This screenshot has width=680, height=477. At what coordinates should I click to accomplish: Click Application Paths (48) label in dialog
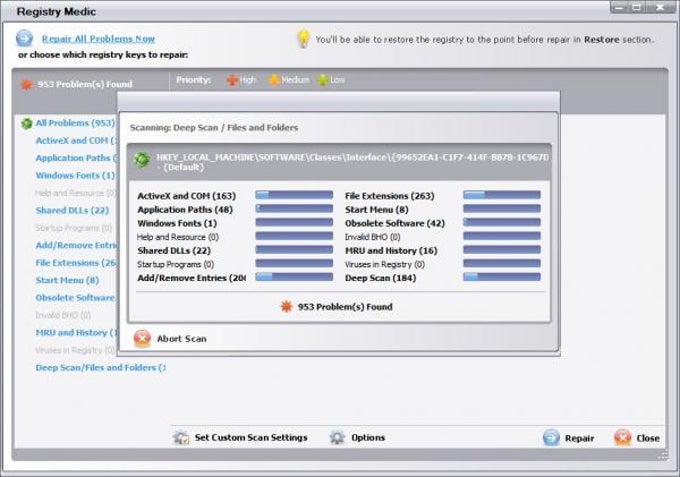point(185,209)
